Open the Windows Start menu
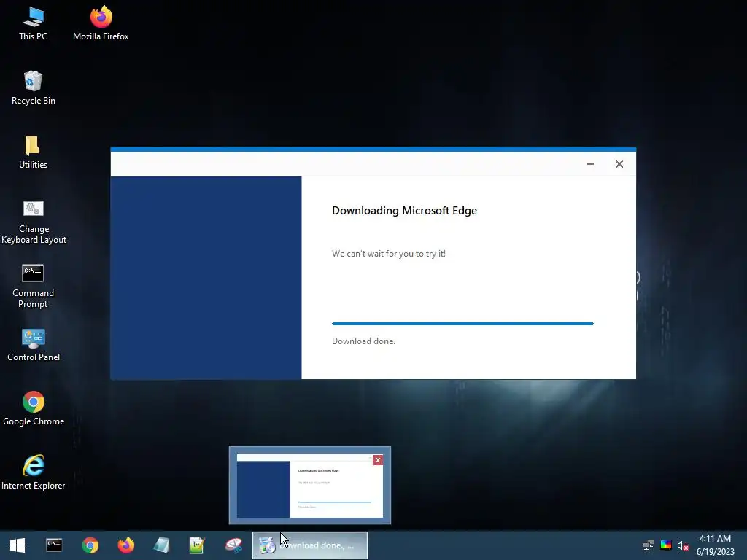The width and height of the screenshot is (747, 560). click(18, 545)
